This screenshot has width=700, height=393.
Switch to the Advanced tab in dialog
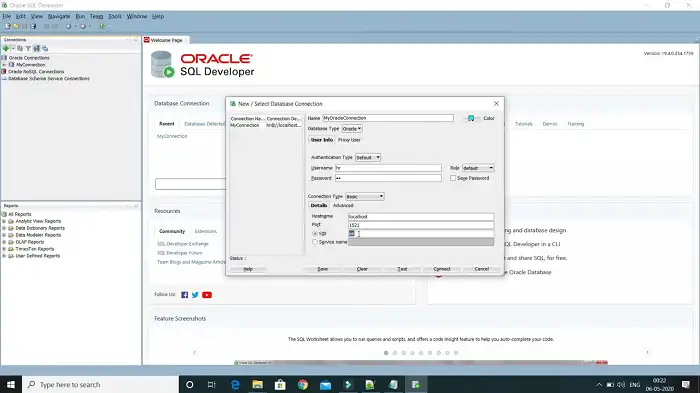pyautogui.click(x=343, y=205)
